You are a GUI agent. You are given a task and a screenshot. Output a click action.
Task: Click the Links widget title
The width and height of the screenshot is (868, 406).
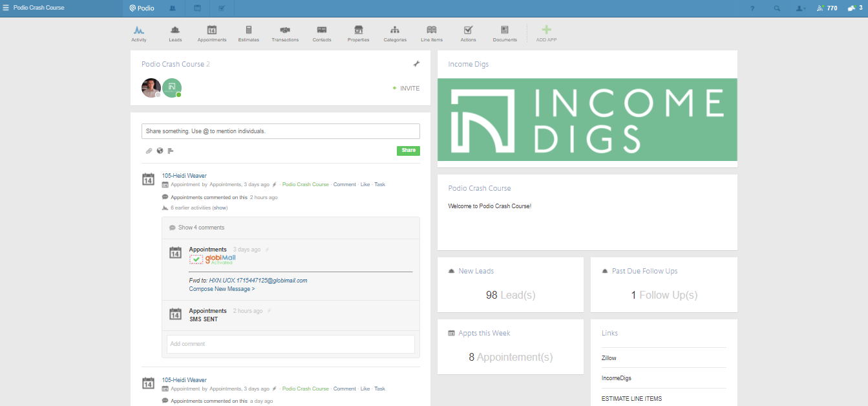[x=609, y=333]
